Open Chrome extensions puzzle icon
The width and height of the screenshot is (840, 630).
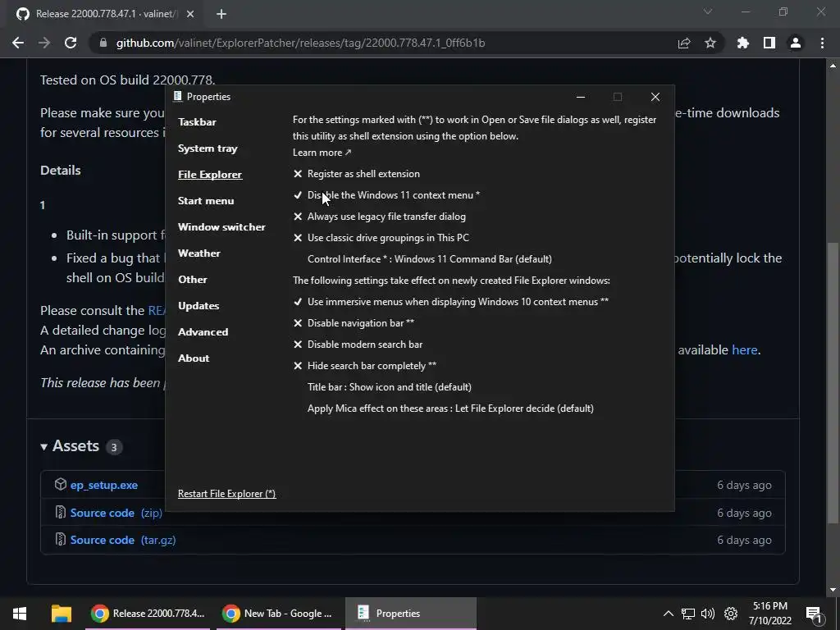(743, 43)
